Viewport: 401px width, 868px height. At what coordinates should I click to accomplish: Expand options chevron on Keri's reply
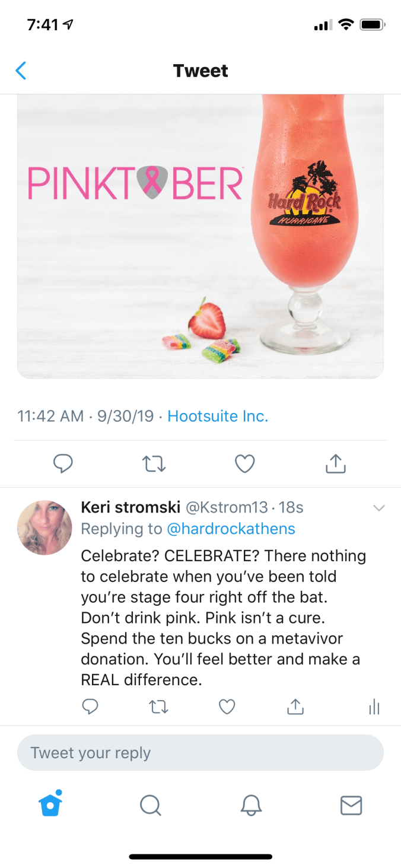coord(378,508)
